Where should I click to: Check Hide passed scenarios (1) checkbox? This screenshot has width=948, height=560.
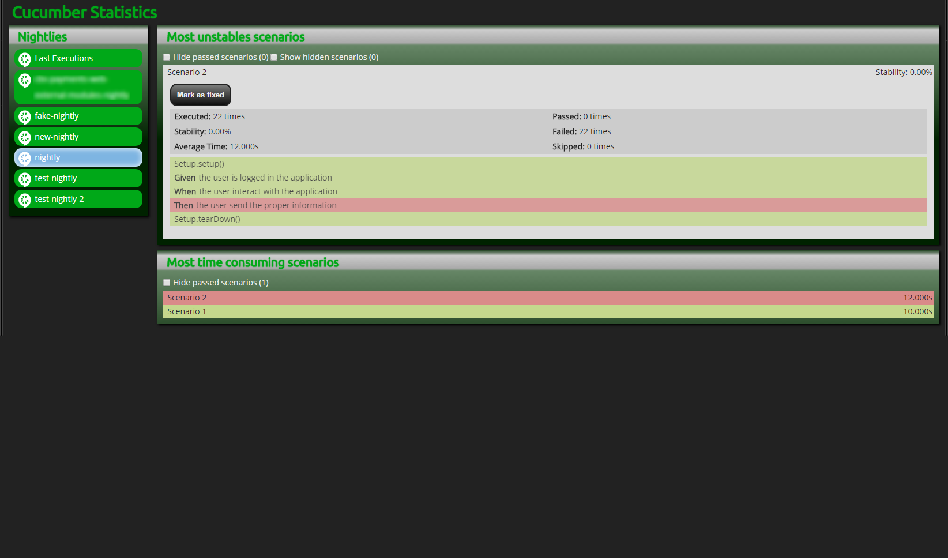[x=167, y=283]
